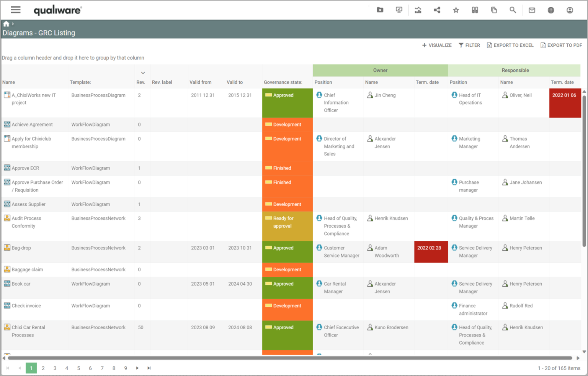588x376 pixels.
Task: Open the Filter options
Action: tap(469, 45)
